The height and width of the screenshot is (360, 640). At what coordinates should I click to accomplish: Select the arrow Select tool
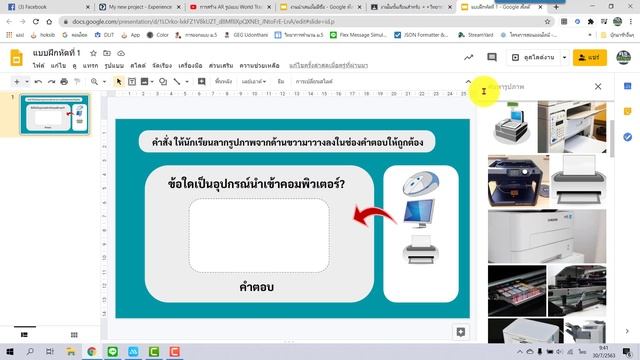118,82
